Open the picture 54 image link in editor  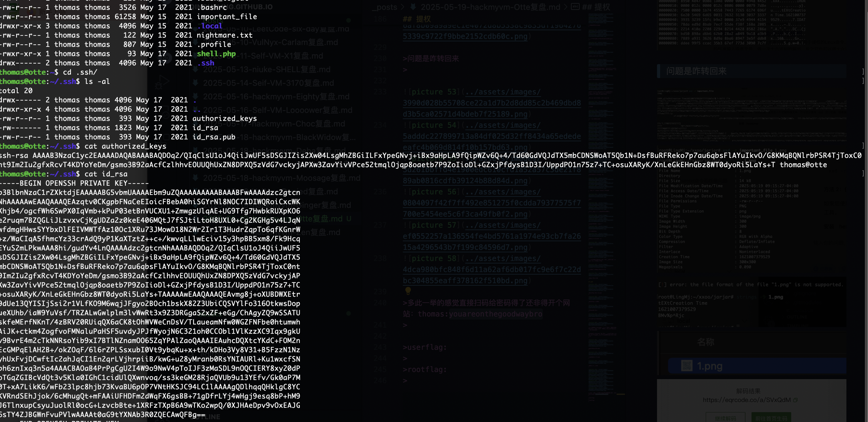pyautogui.click(x=492, y=136)
